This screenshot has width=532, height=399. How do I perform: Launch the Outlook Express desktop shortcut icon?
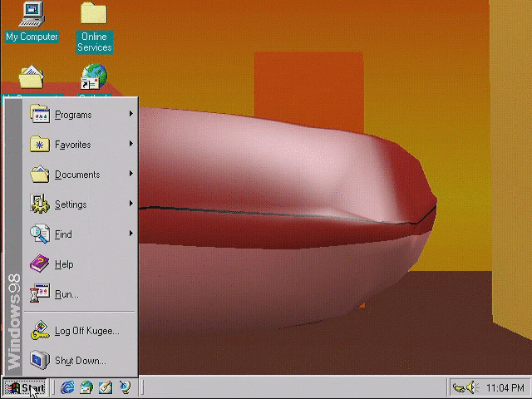[94, 76]
